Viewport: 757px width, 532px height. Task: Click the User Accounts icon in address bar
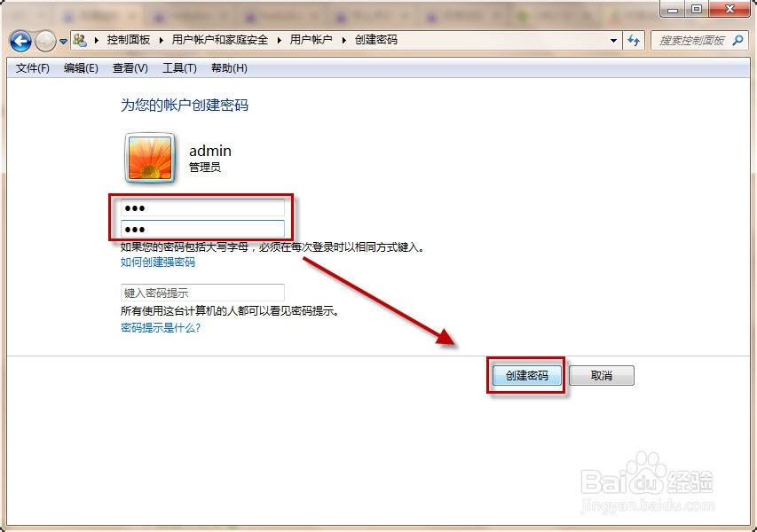80,40
